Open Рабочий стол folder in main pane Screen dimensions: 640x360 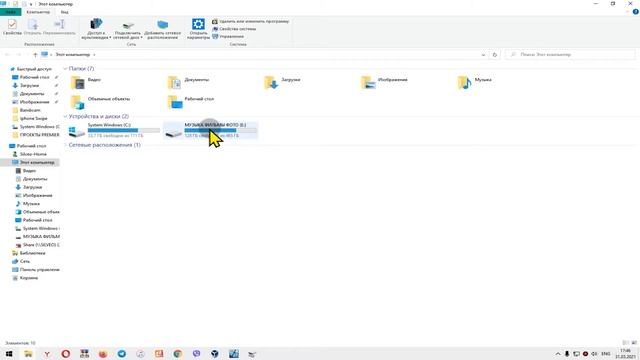tap(191, 102)
